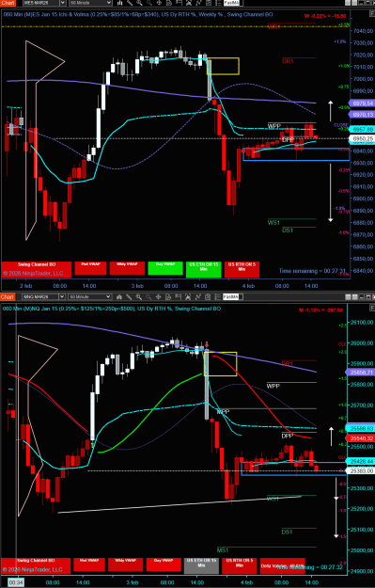This screenshot has height=588, width=375.
Task: Toggle the second VWAP button in MES chart
Action: (x=90, y=268)
